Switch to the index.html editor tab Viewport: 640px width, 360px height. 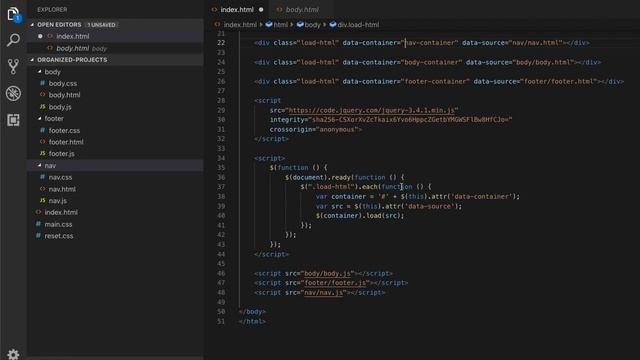(x=238, y=9)
